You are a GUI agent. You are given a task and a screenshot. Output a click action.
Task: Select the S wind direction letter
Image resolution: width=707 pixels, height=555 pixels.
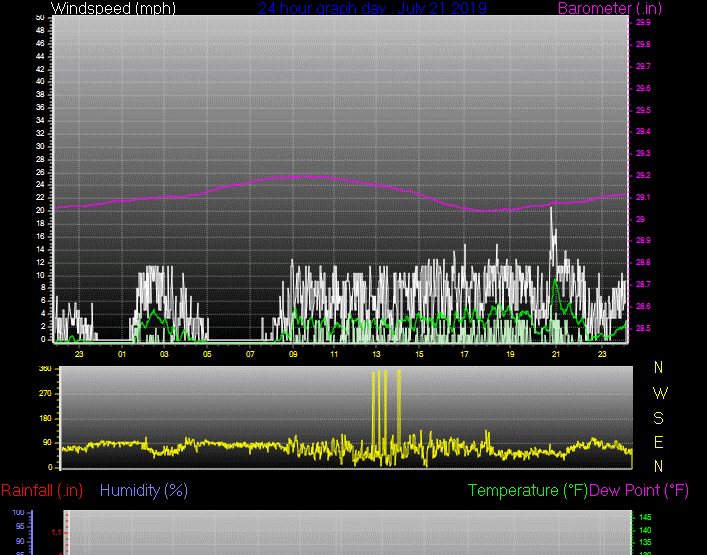tap(658, 417)
